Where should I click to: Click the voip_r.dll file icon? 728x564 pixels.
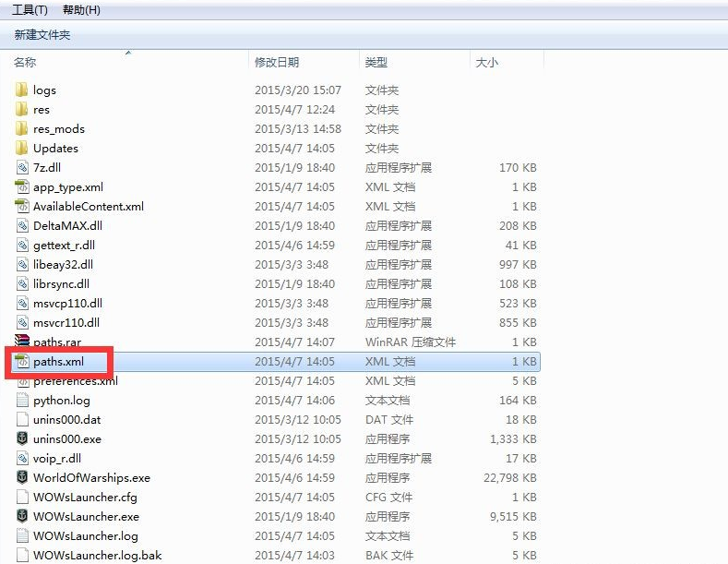click(x=22, y=458)
